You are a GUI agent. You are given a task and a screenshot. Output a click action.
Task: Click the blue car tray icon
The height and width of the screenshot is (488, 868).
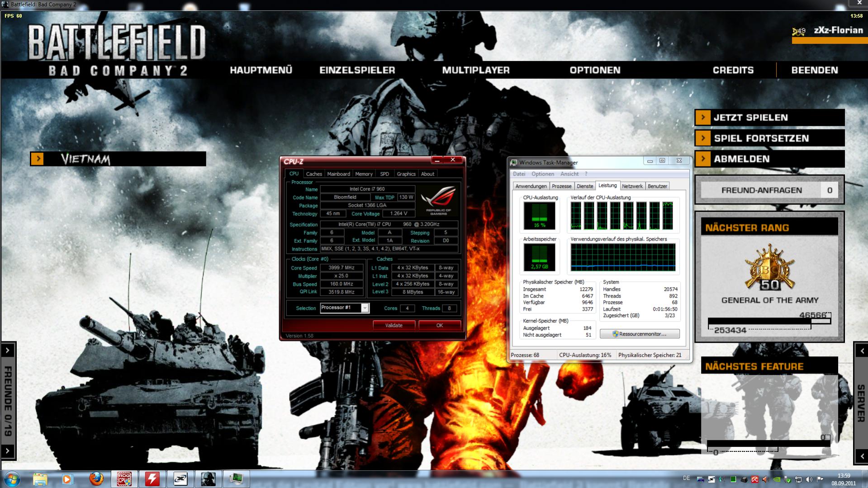click(701, 479)
